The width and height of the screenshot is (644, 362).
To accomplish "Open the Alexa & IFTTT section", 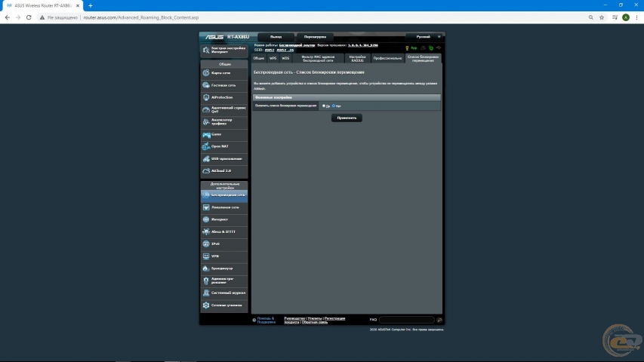I will (x=223, y=232).
